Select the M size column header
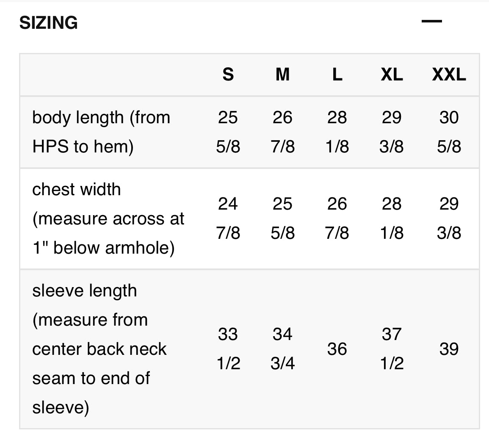 [282, 75]
